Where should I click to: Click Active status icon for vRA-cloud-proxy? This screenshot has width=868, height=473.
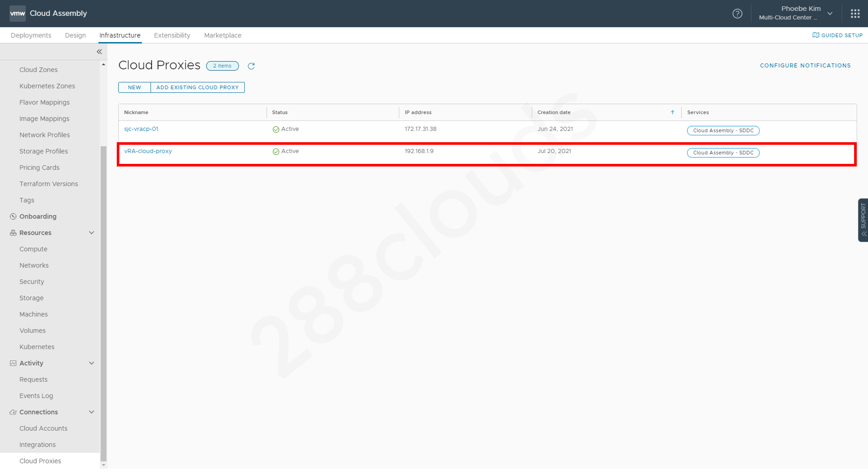click(276, 152)
